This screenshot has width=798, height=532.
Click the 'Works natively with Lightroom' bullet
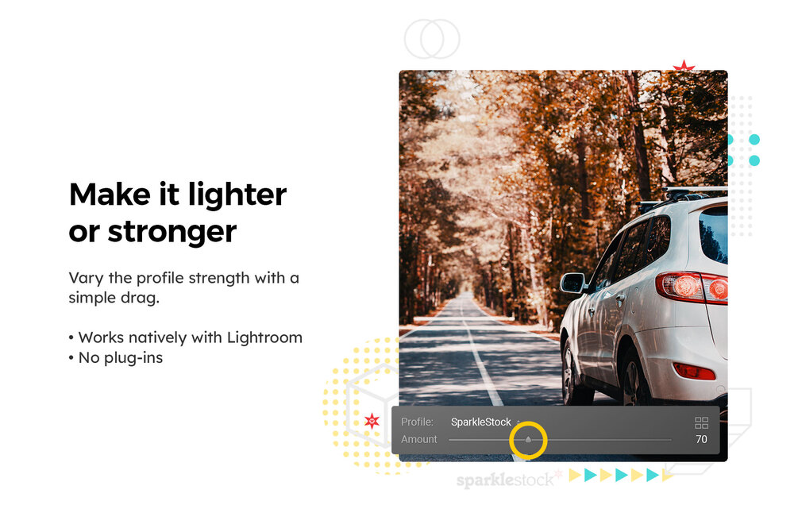pos(186,337)
